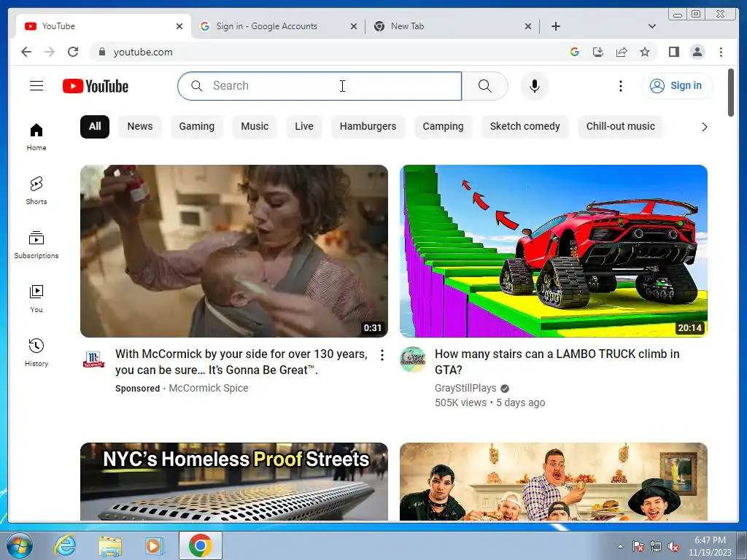Open NYC's Homeless Proof Streets thumbnail
The height and width of the screenshot is (560, 747).
(234, 482)
